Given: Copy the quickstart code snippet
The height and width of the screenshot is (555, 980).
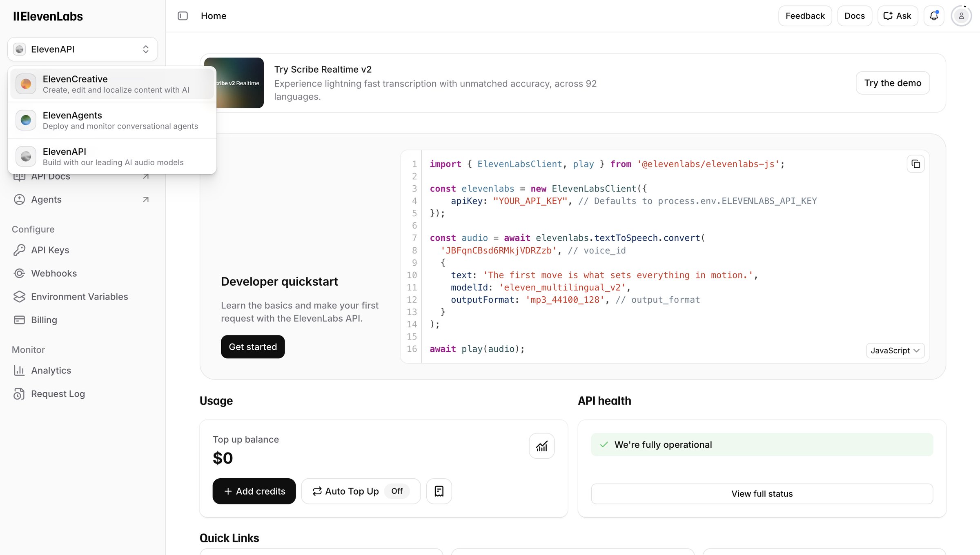Looking at the screenshot, I should pyautogui.click(x=915, y=164).
